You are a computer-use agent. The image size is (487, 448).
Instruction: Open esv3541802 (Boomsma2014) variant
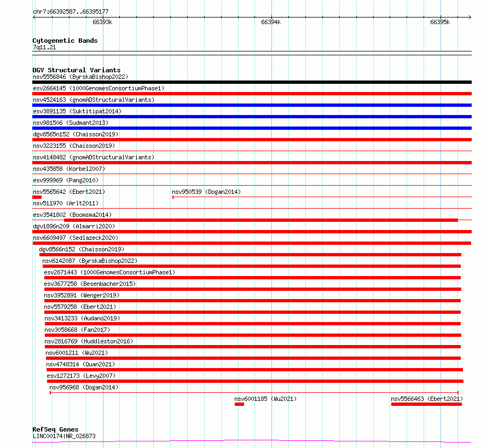point(72,215)
